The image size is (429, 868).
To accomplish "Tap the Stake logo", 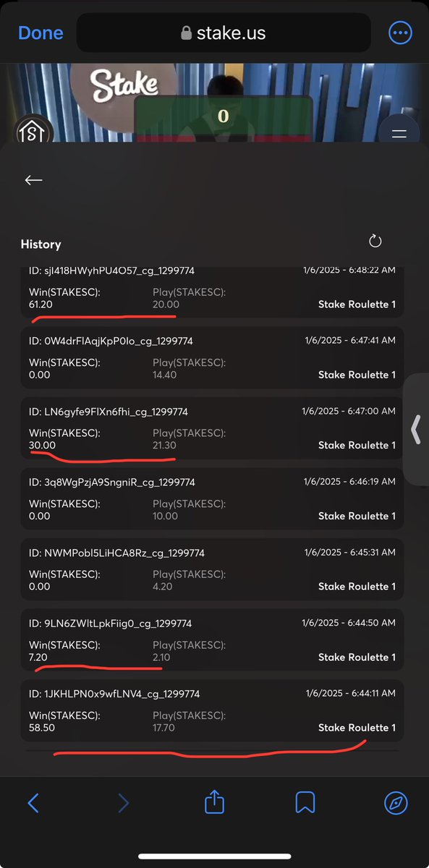I will tap(124, 87).
